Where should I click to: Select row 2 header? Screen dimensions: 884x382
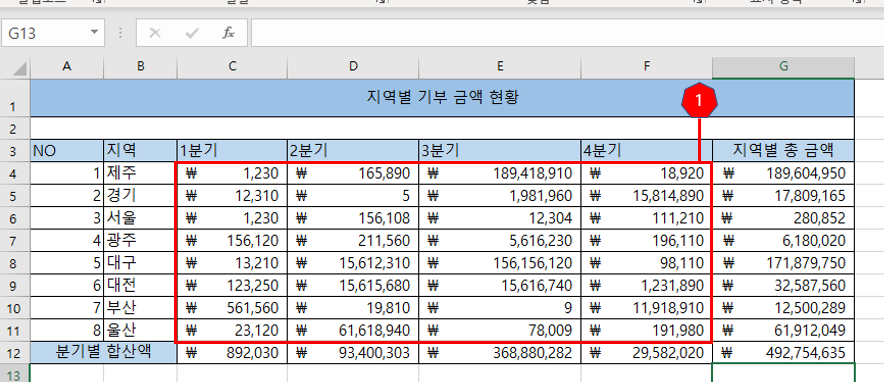point(15,128)
